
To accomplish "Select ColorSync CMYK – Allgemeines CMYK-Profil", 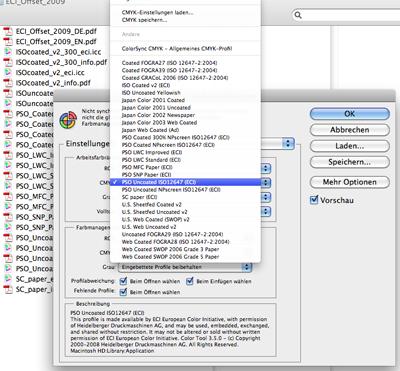I will 185,49.
